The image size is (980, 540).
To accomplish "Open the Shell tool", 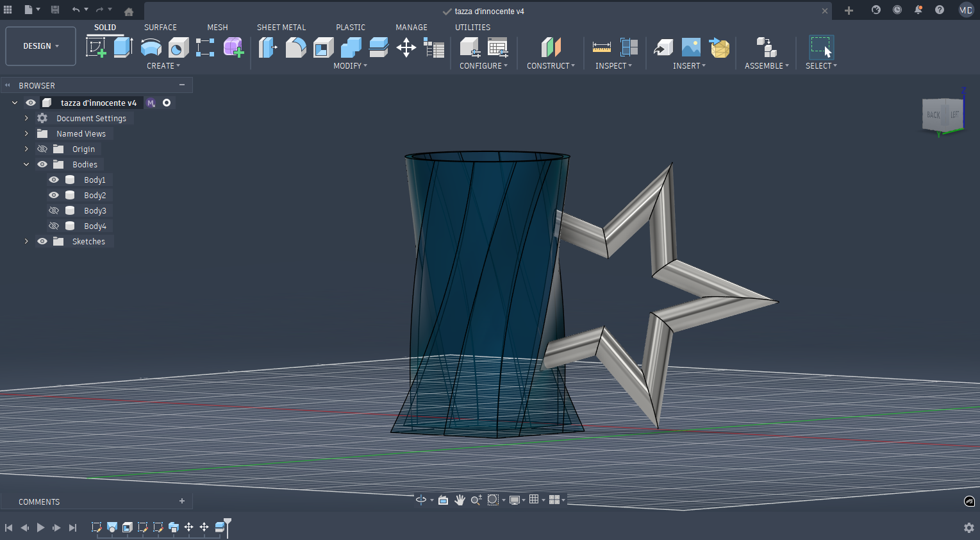I will click(x=323, y=47).
